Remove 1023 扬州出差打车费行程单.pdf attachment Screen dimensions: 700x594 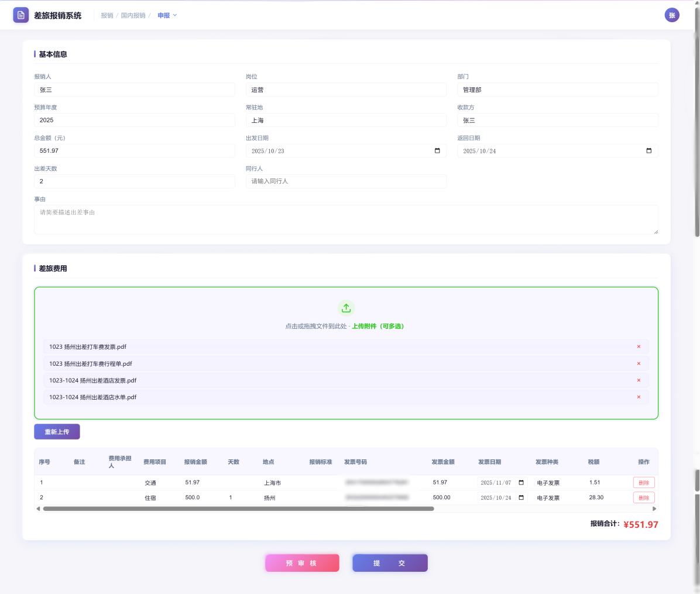pyautogui.click(x=639, y=363)
